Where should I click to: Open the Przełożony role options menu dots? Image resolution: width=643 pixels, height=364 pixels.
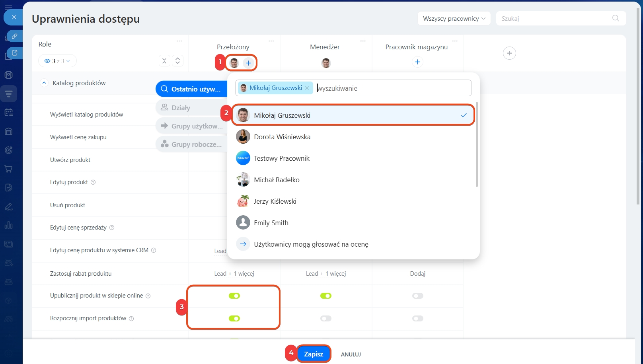point(271,41)
